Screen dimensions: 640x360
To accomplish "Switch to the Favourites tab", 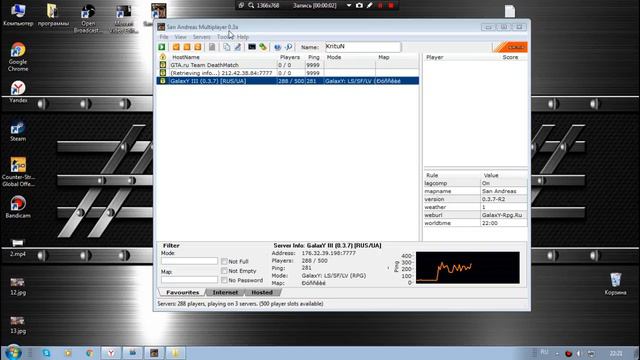I will 182,292.
